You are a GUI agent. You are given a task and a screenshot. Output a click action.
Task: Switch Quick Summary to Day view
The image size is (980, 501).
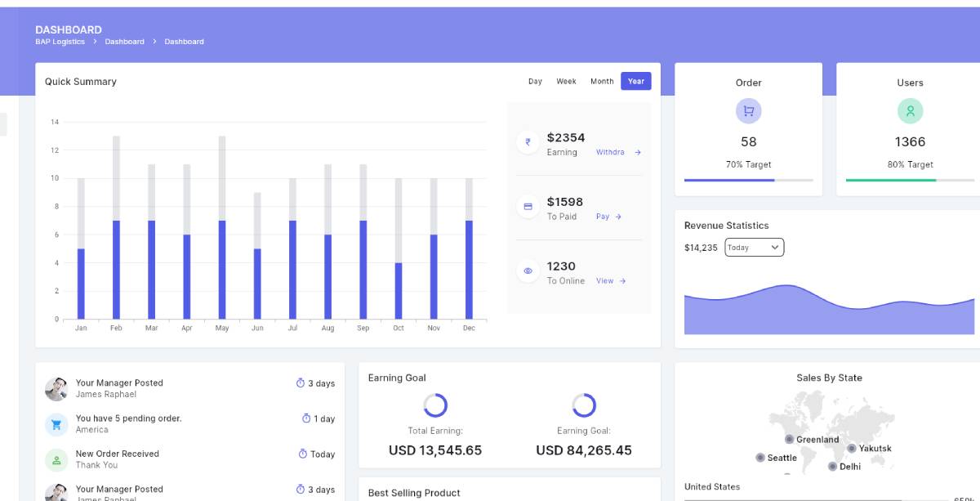coord(535,82)
